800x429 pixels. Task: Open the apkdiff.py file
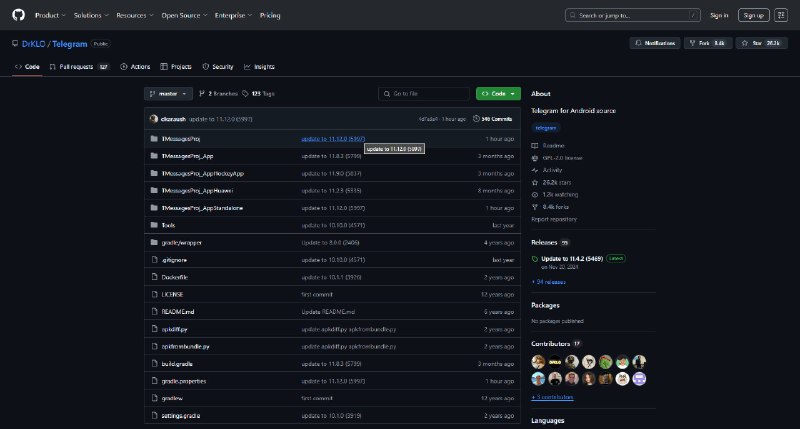point(174,330)
